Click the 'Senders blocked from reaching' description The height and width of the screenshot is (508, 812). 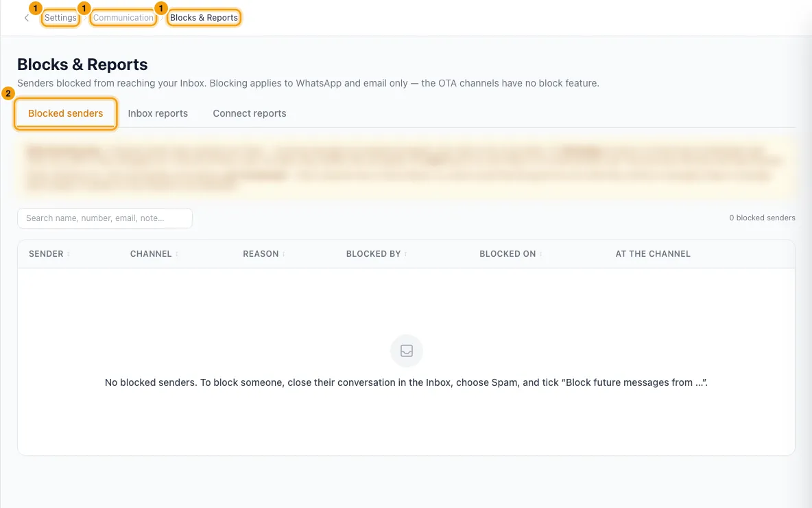pyautogui.click(x=308, y=83)
